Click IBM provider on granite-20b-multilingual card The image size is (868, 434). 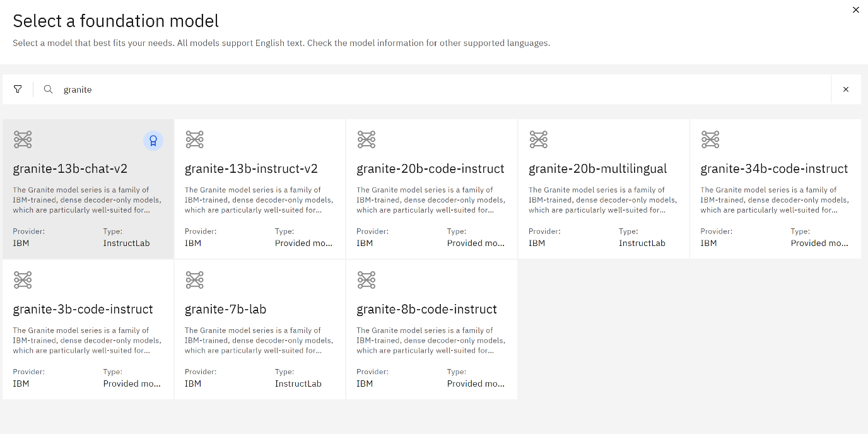[x=537, y=243]
